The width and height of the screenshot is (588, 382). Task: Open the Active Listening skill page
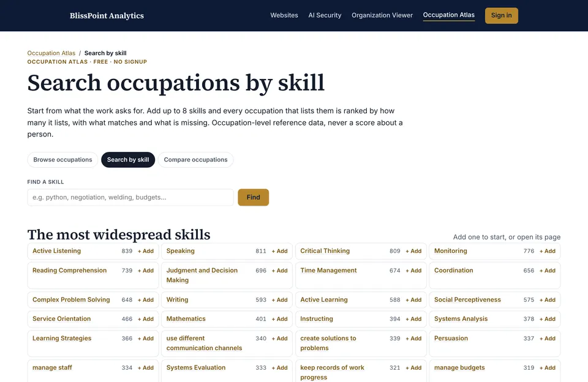[56, 251]
